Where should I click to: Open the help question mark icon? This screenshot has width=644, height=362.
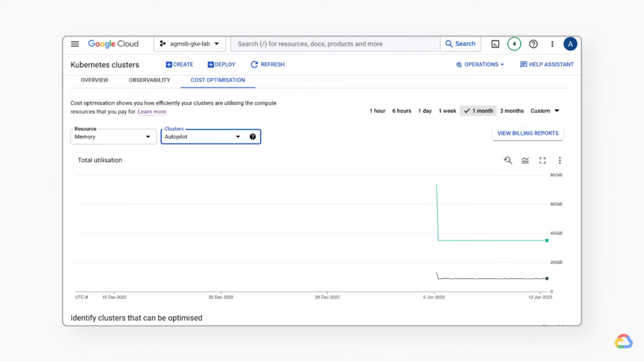(x=533, y=44)
